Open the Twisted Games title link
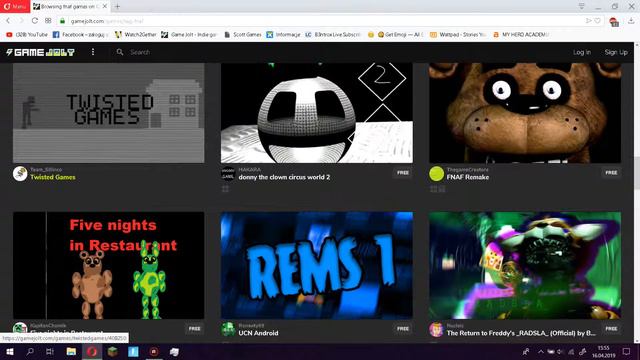The height and width of the screenshot is (360, 640). pyautogui.click(x=53, y=177)
